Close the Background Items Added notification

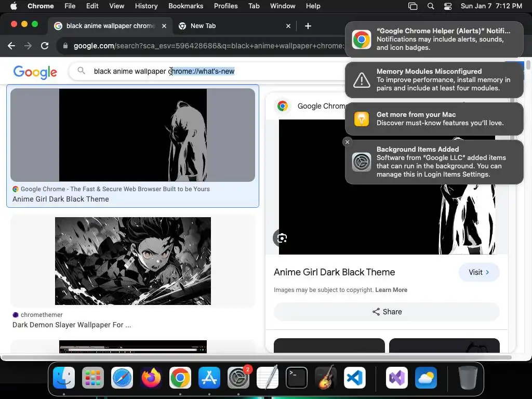(x=347, y=142)
